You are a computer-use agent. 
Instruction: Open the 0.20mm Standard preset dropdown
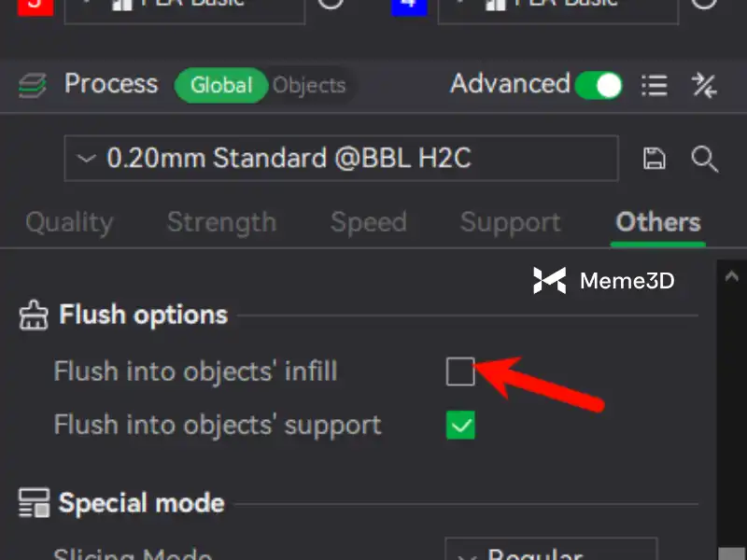click(x=341, y=159)
